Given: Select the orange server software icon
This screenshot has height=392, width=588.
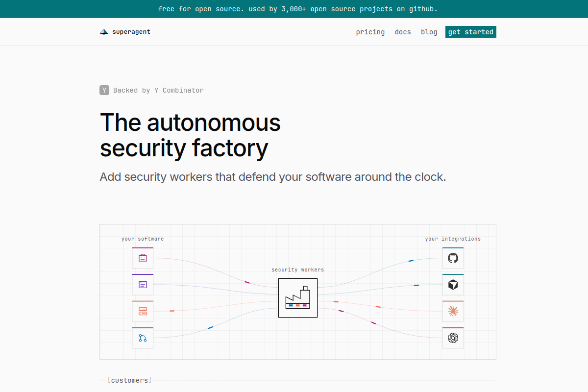Looking at the screenshot, I should pos(143,311).
